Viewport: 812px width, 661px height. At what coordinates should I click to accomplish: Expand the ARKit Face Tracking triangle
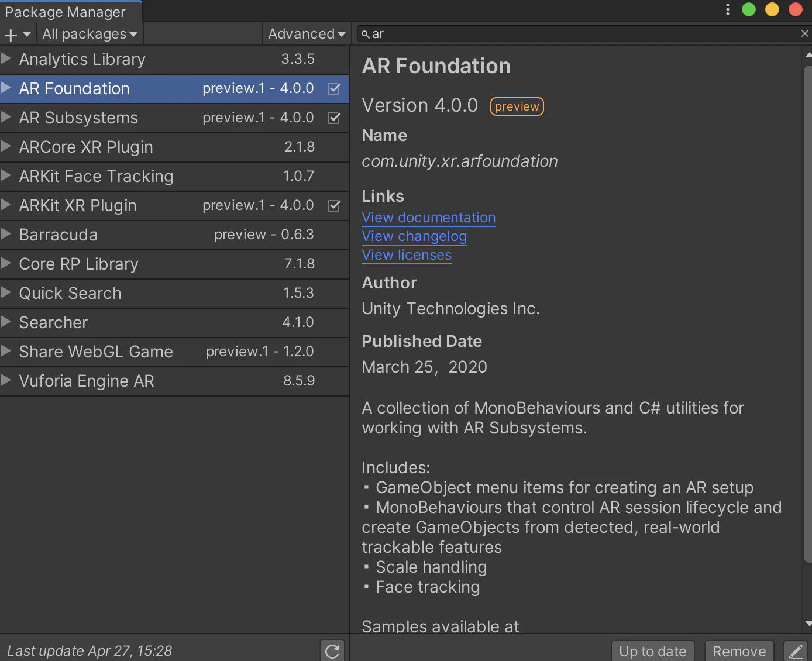click(6, 175)
